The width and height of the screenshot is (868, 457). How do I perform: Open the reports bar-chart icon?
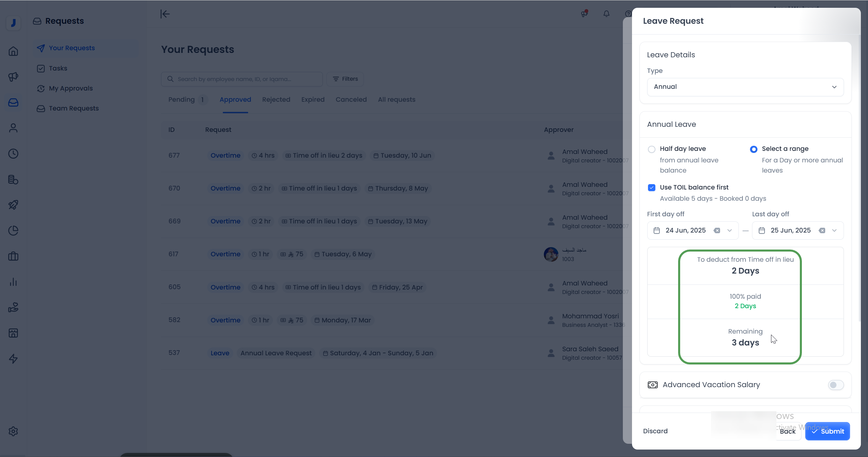click(x=13, y=282)
